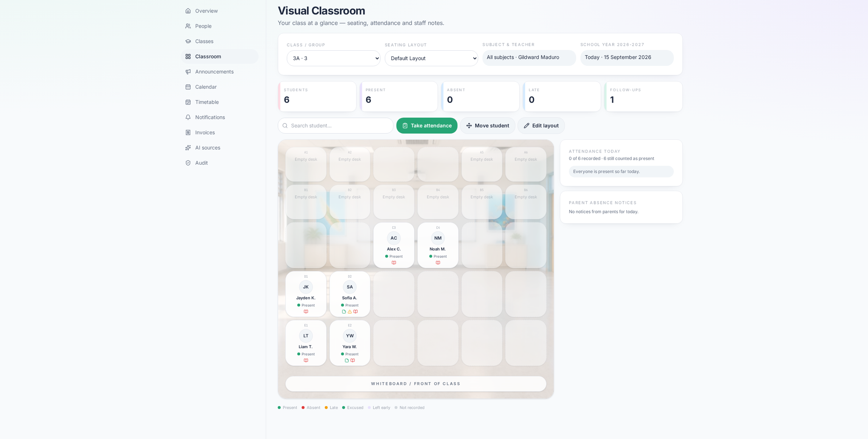Image resolution: width=868 pixels, height=439 pixels.
Task: Click the red book icon on Liam T.'s card
Action: point(306,361)
